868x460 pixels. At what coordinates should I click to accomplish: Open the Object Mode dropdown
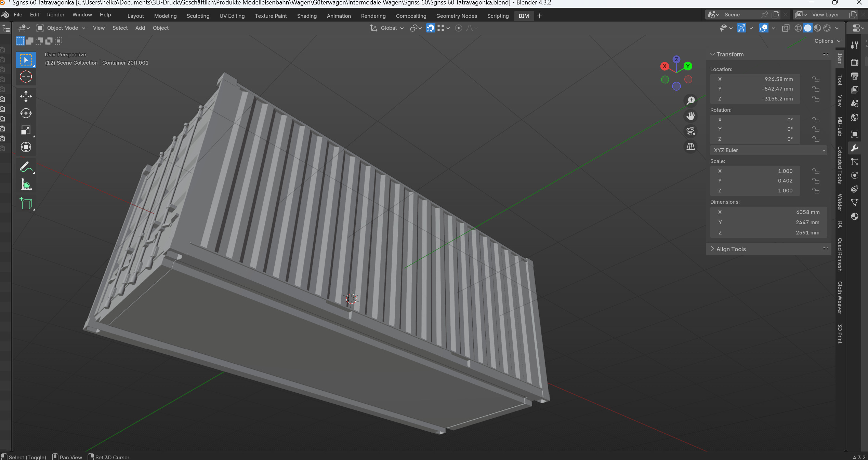[x=61, y=28]
